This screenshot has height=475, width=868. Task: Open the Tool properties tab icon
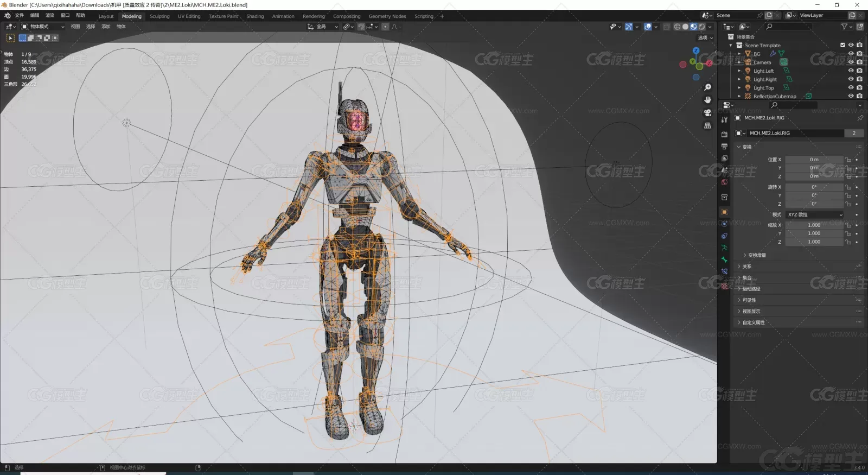724,120
